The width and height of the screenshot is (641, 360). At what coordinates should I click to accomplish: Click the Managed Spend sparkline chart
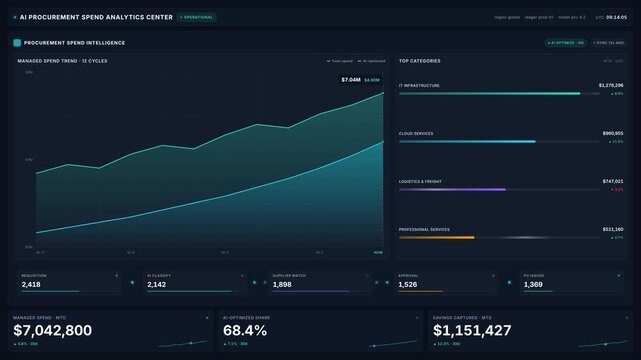(x=183, y=343)
